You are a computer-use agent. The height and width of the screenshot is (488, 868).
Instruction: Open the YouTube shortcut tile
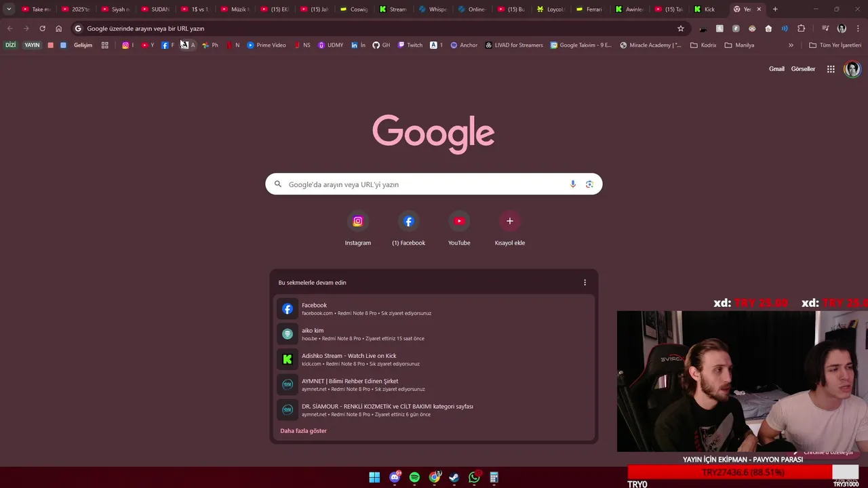coord(459,229)
